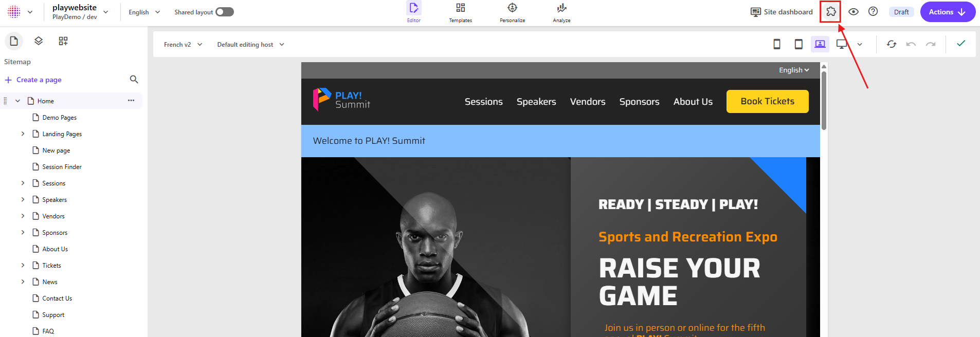Switch to the Templates tab

[460, 12]
